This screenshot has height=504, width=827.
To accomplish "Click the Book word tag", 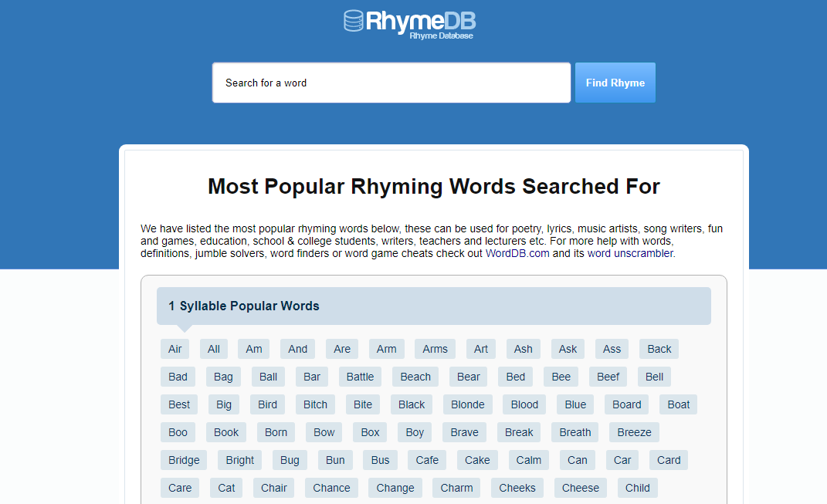I will (x=226, y=432).
